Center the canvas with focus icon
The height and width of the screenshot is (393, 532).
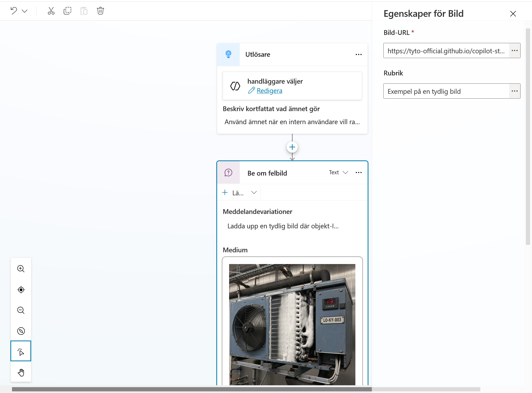click(x=21, y=290)
